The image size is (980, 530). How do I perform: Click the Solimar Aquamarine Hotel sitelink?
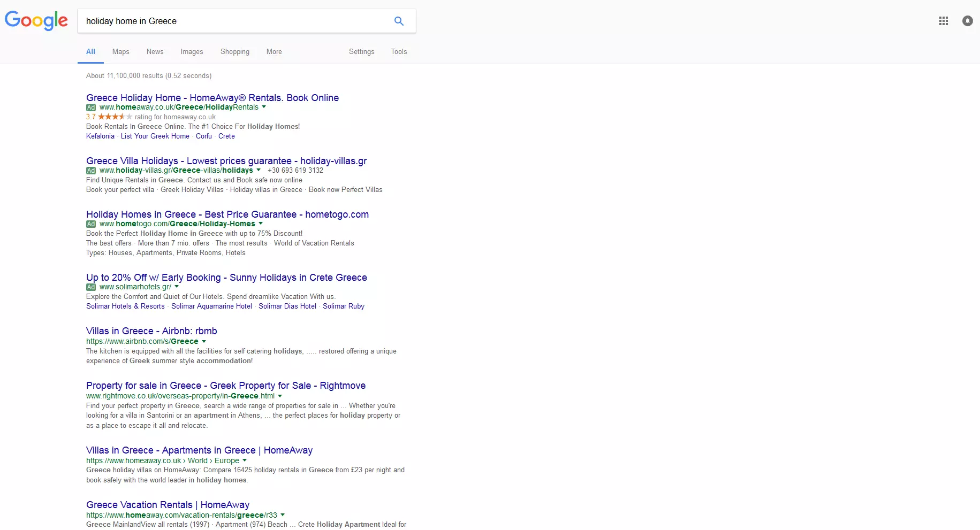tap(211, 306)
